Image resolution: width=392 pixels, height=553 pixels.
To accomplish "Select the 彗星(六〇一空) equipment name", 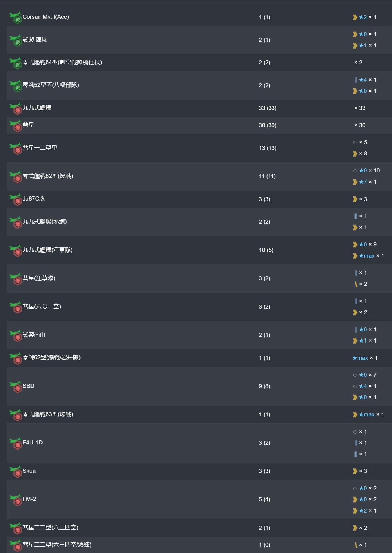I will click(42, 306).
